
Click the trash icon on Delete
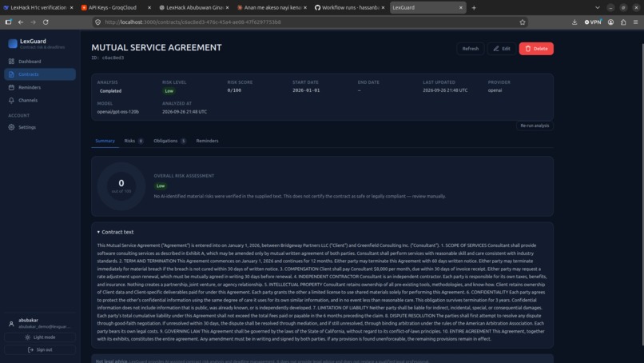528,49
